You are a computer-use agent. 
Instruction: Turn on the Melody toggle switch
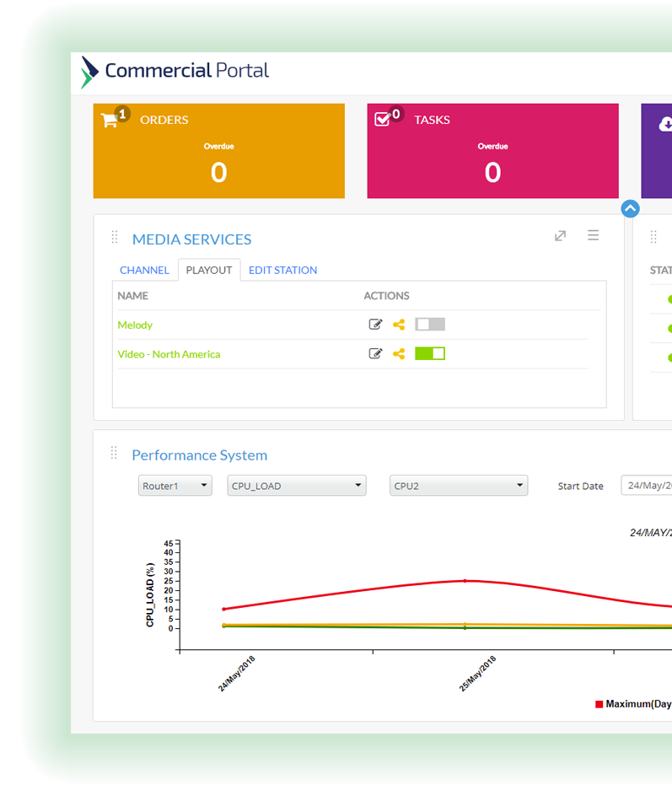[x=430, y=325]
